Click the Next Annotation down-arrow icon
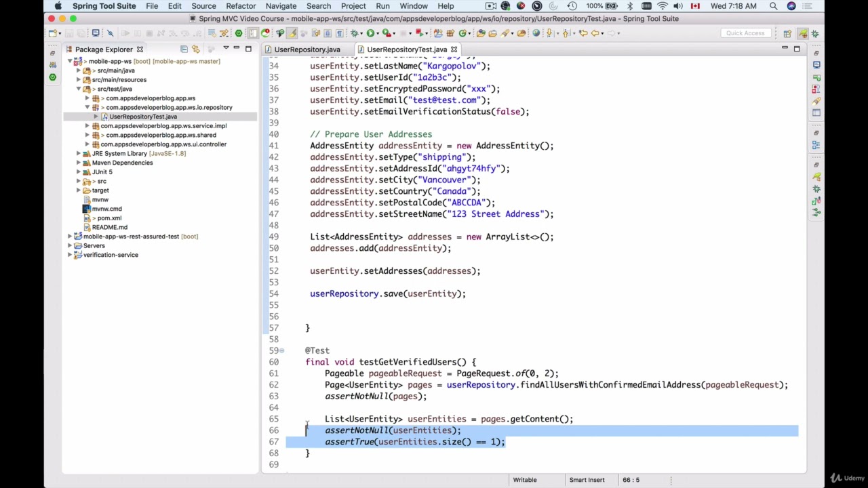 [550, 33]
